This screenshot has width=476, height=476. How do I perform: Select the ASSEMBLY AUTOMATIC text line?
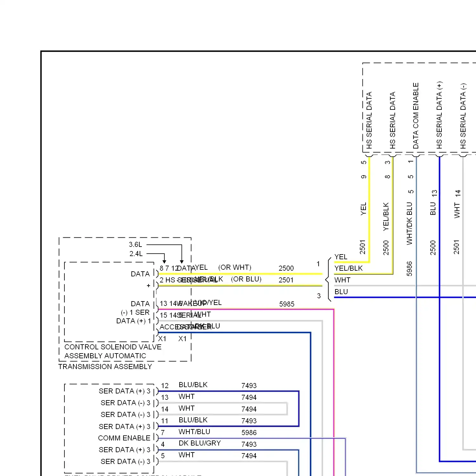105,356
